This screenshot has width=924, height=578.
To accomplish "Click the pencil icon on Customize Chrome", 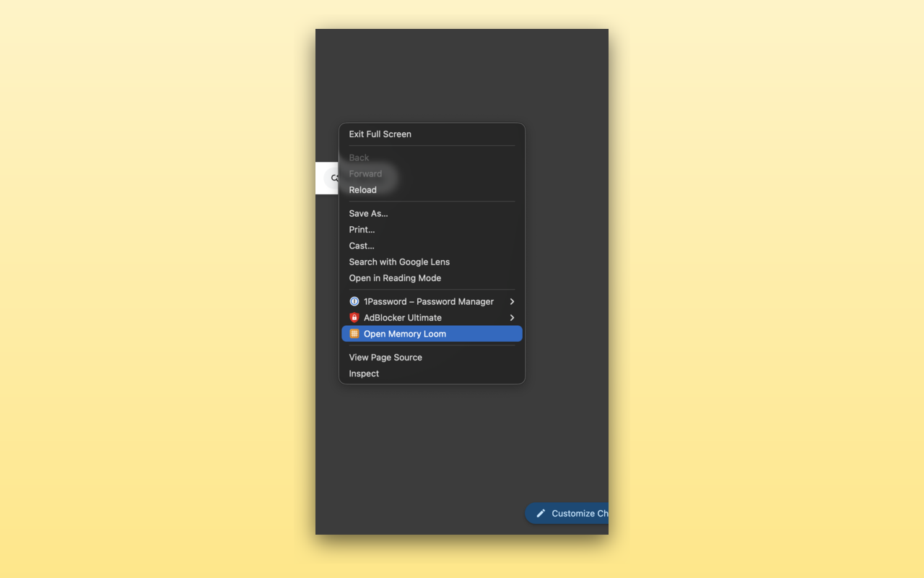I will click(x=539, y=513).
